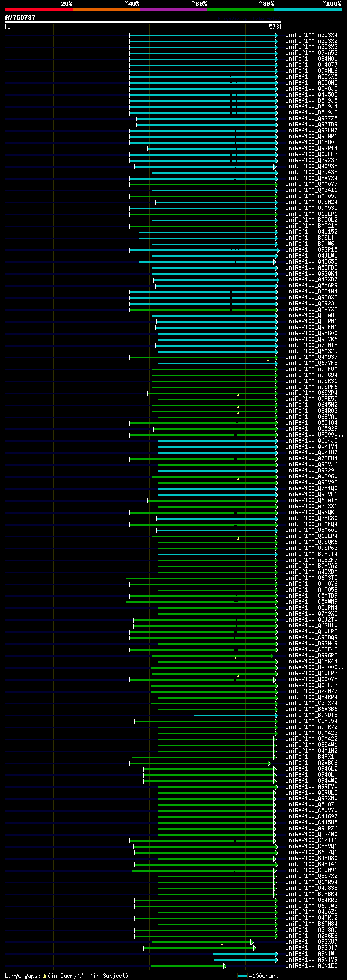This screenshot has height=980, width=347.
Task: Click UniRef100_B9NDI8 label
Action: click(311, 715)
